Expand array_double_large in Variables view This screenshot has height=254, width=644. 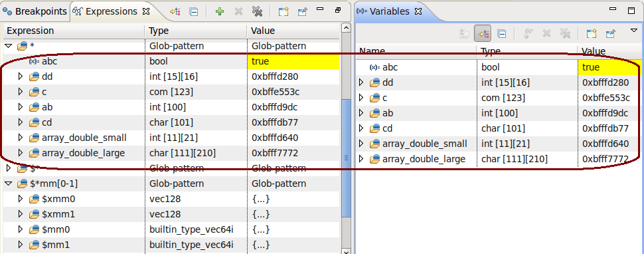pos(361,159)
